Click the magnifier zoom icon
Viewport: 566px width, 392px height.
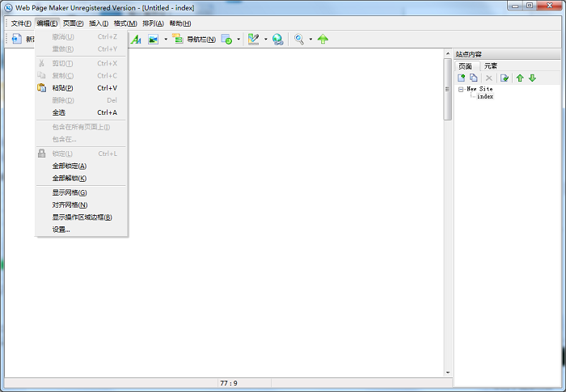[x=299, y=39]
